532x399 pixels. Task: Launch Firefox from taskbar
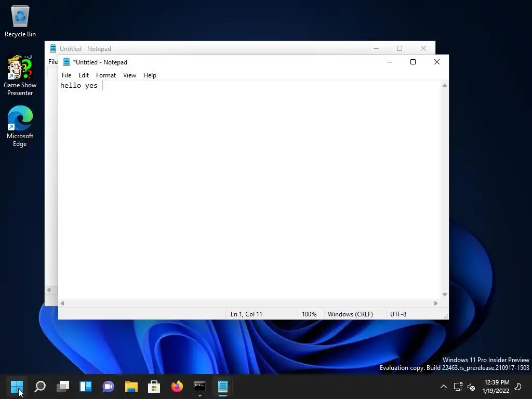click(x=177, y=386)
